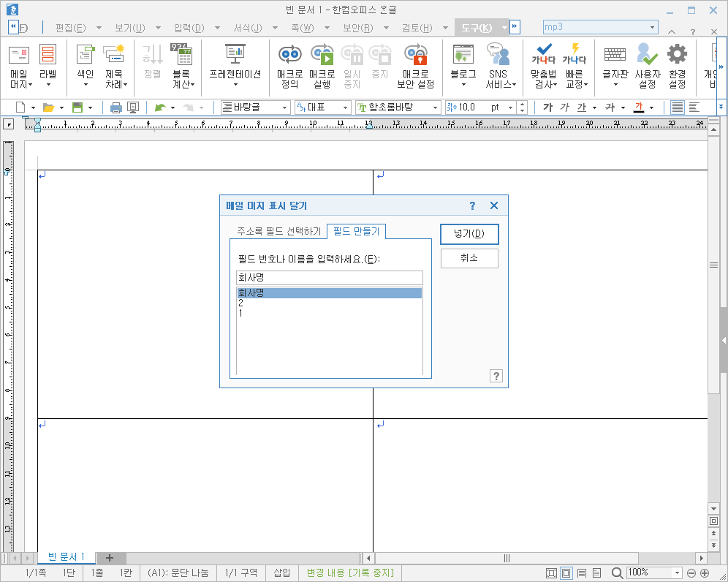Click the Undo arrow icon

pos(160,107)
